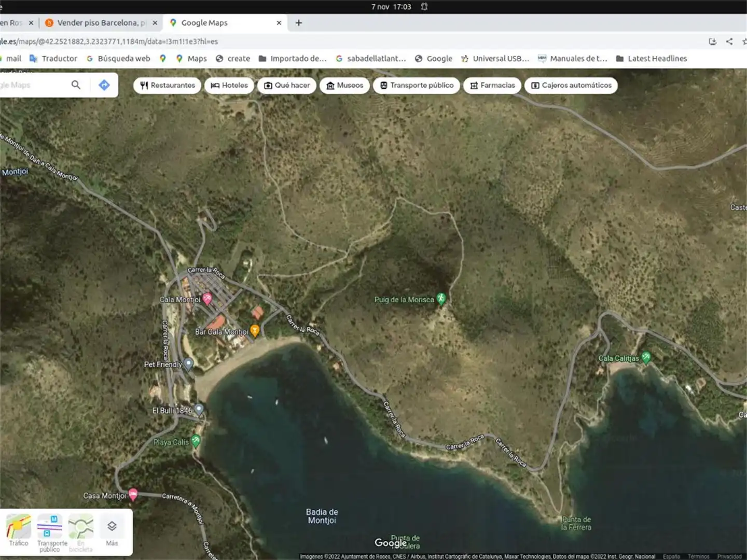
Task: Open the Privacidad footer link
Action: point(729,556)
